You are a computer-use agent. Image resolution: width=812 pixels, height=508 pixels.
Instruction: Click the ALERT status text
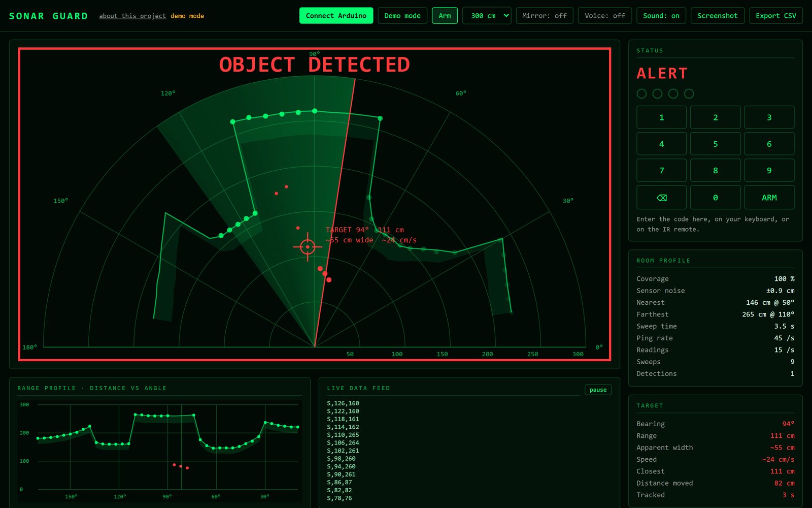(662, 74)
